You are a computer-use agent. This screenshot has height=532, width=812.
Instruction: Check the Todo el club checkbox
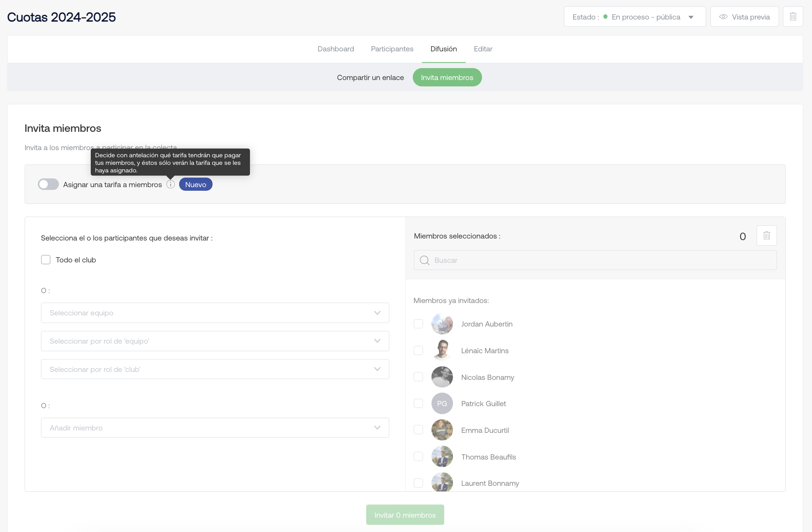pos(46,260)
